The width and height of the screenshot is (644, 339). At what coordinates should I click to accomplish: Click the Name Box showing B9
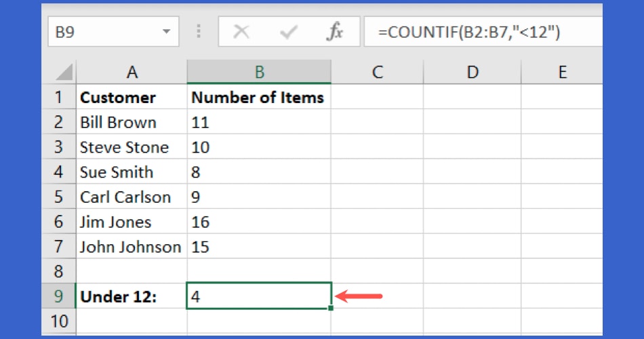click(113, 32)
